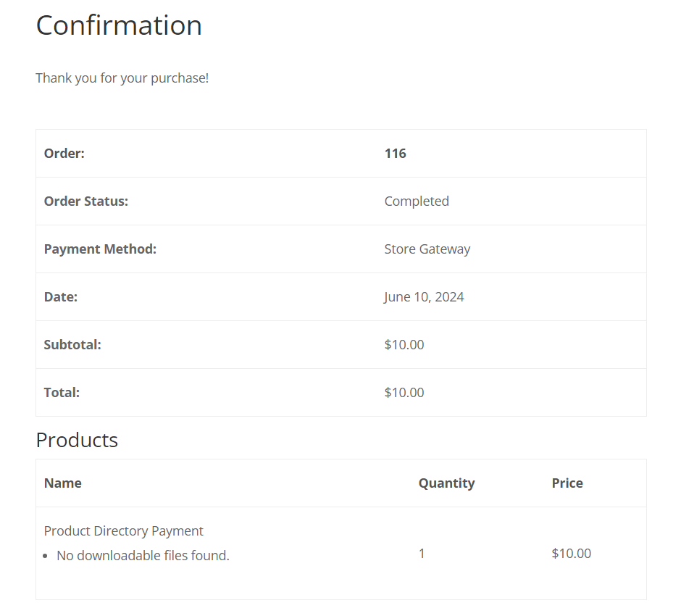Viewport: 681px width, 616px height.
Task: Select the Subtotal $10.00 amount
Action: [x=404, y=344]
